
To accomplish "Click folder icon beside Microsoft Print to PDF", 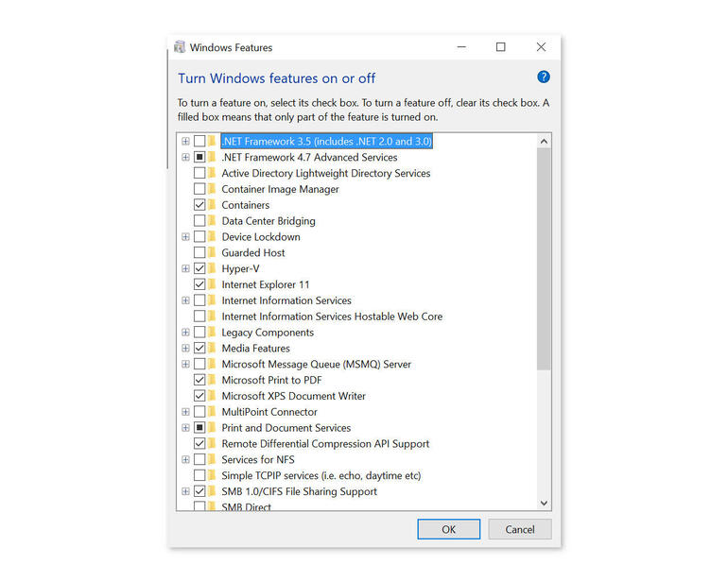I will 212,380.
